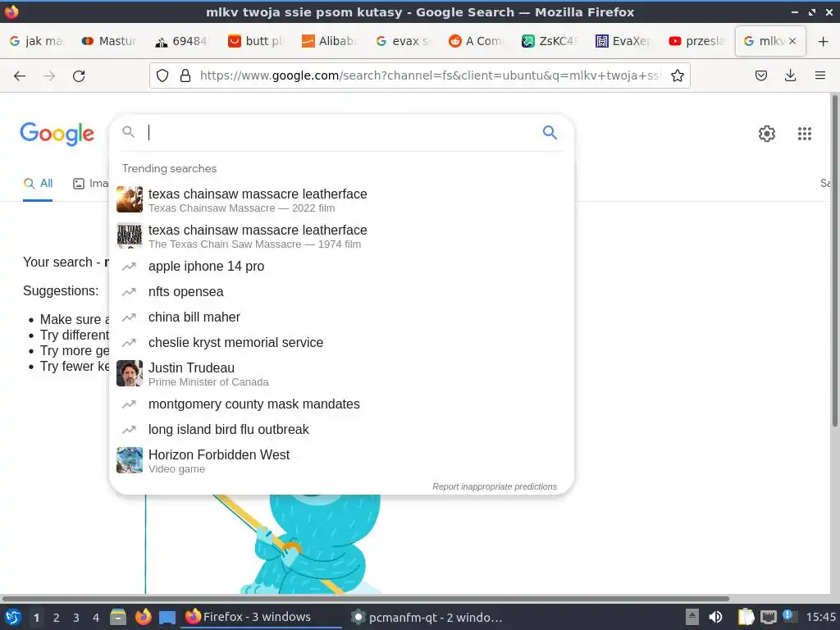Click the horizontal page scrollbar

pos(365,598)
